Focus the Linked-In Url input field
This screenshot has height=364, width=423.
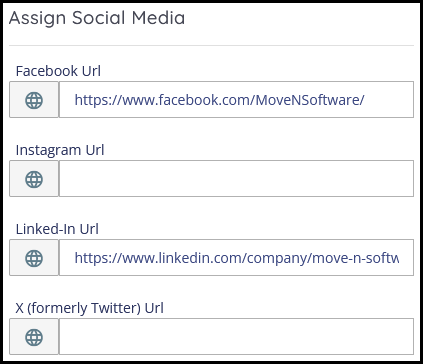[x=236, y=258]
